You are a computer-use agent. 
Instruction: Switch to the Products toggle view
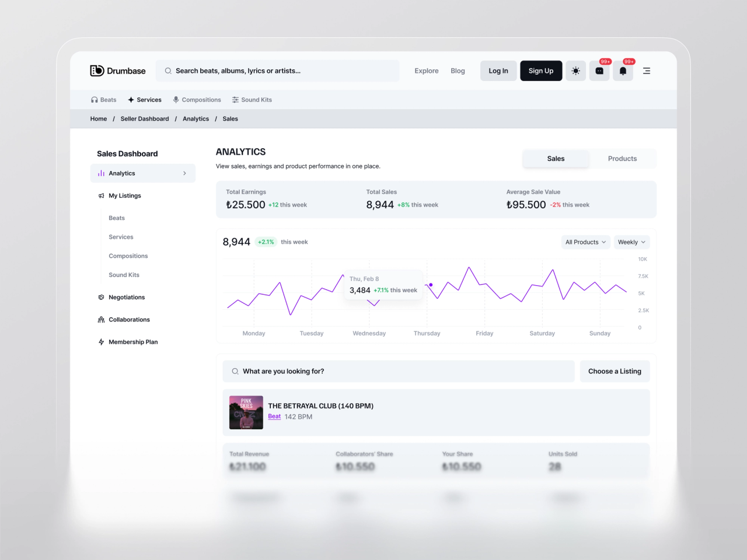pyautogui.click(x=622, y=159)
